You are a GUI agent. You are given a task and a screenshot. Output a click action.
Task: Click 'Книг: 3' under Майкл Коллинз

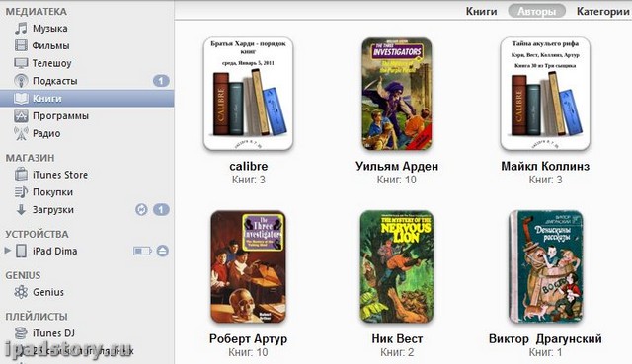[545, 180]
